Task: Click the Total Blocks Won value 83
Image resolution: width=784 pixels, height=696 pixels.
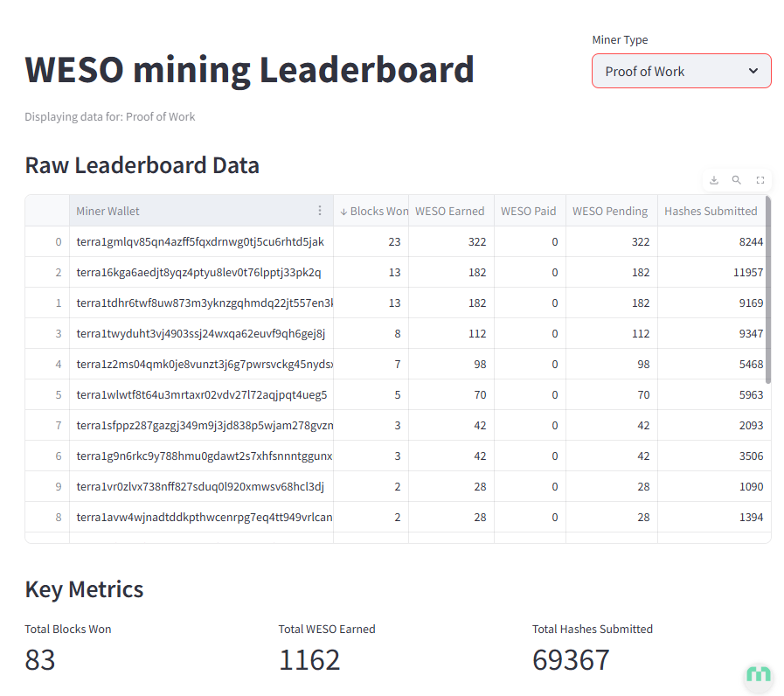Action: (x=40, y=659)
